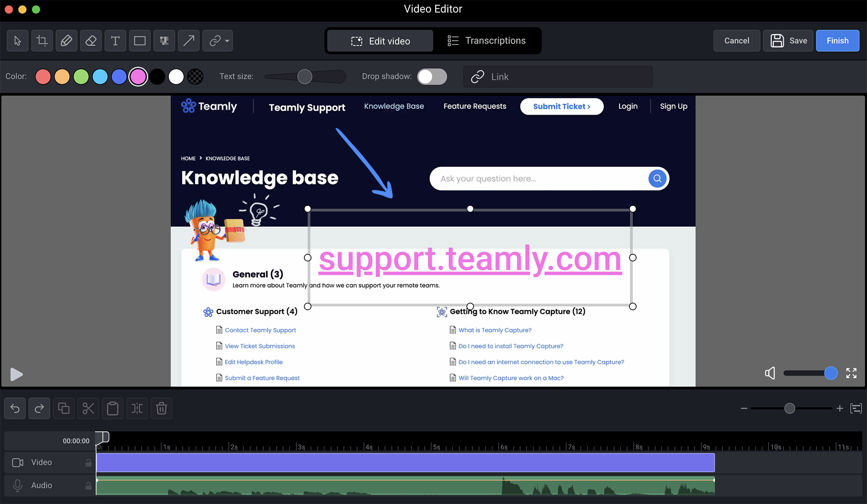Zoom in the timeline with plus
Viewport: 867px width, 504px height.
840,408
